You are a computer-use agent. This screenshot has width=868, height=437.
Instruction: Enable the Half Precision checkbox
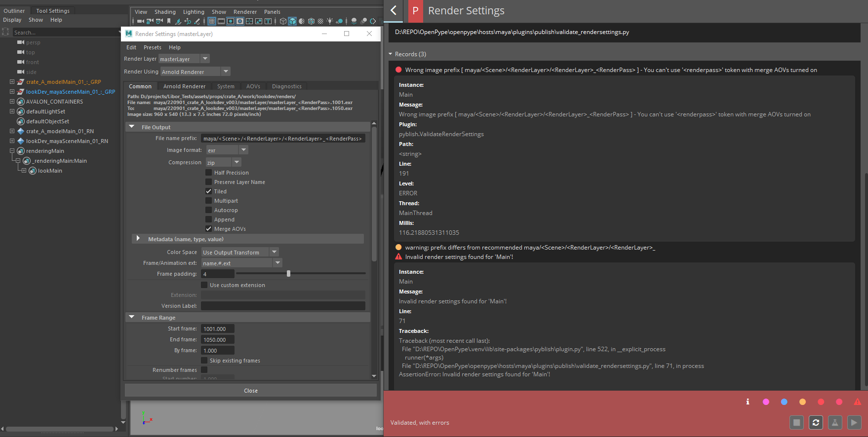[208, 173]
